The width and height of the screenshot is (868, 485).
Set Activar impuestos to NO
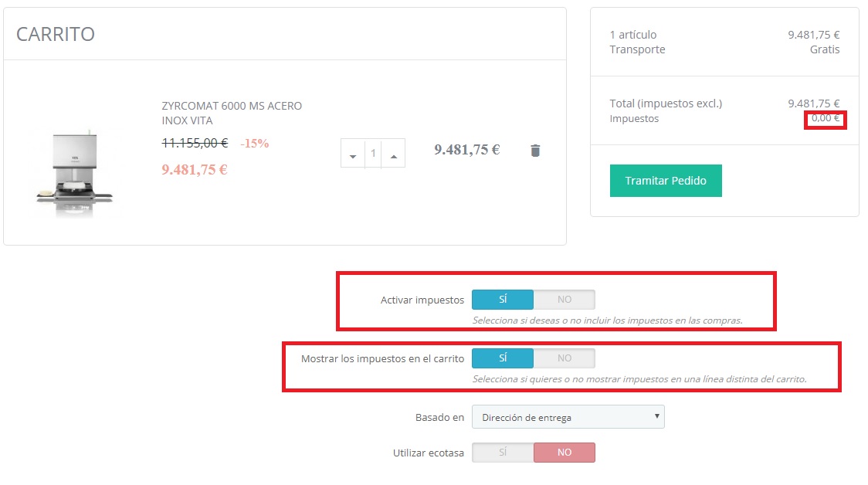pyautogui.click(x=565, y=300)
